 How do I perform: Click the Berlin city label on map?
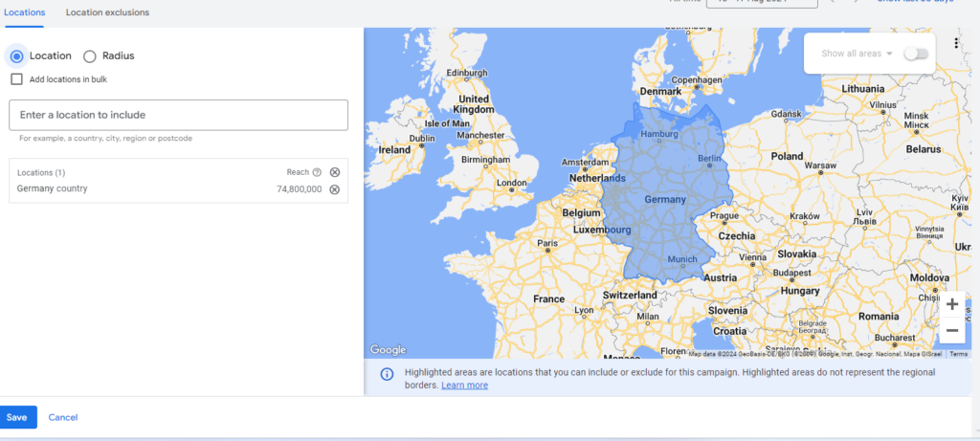[x=709, y=159]
